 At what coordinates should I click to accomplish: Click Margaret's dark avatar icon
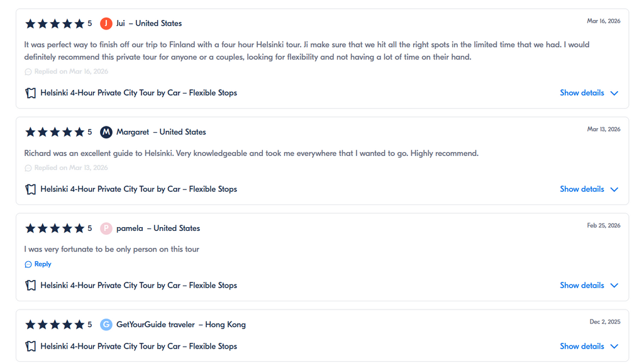click(106, 132)
